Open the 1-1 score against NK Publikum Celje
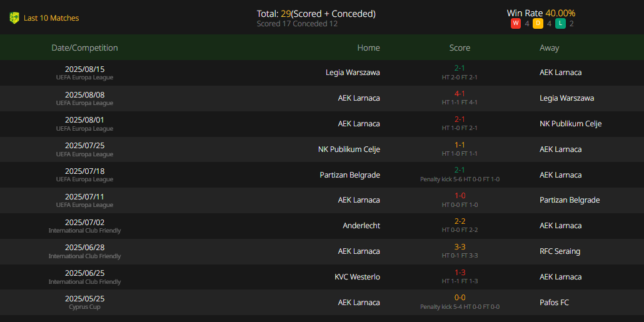The image size is (644, 322). pyautogui.click(x=460, y=144)
